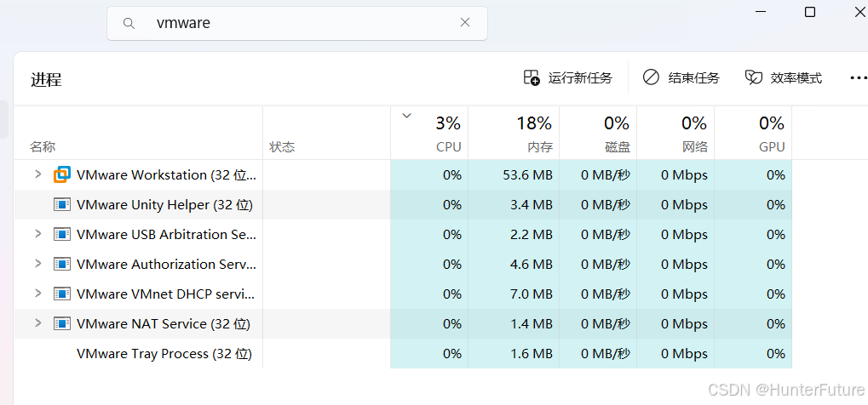Sort processes by 网络 column

pyautogui.click(x=695, y=147)
